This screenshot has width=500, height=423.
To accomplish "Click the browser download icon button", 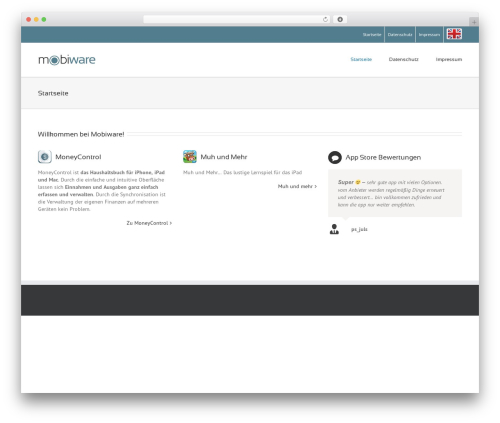I will (340, 19).
